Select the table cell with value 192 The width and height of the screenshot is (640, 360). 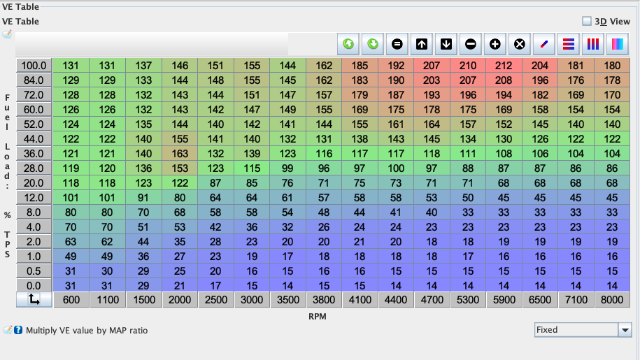(396, 66)
